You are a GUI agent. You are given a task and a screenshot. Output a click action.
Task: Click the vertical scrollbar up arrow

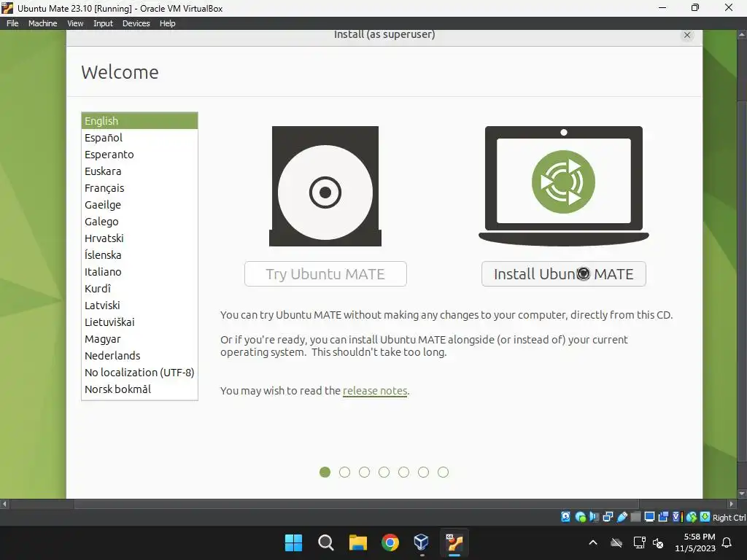tap(742, 35)
